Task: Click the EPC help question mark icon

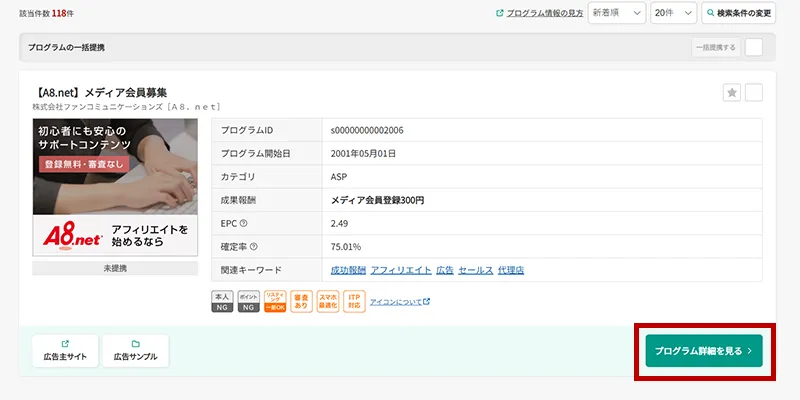Action: pyautogui.click(x=243, y=223)
